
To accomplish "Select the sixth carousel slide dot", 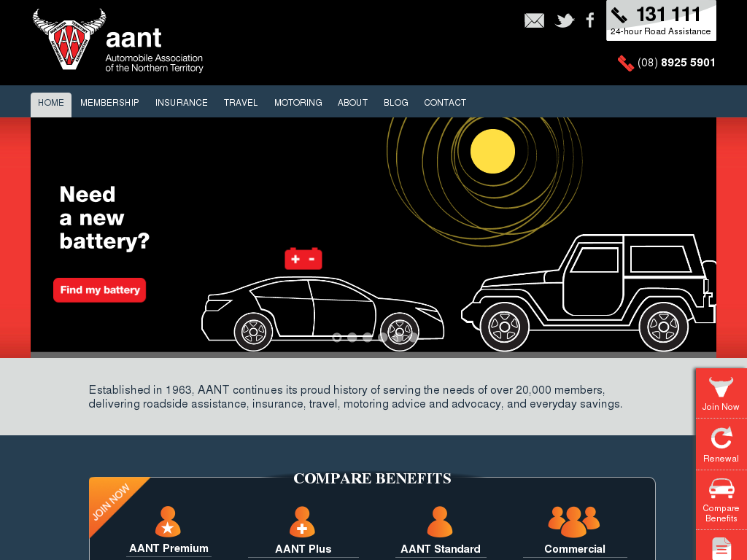I will (413, 338).
